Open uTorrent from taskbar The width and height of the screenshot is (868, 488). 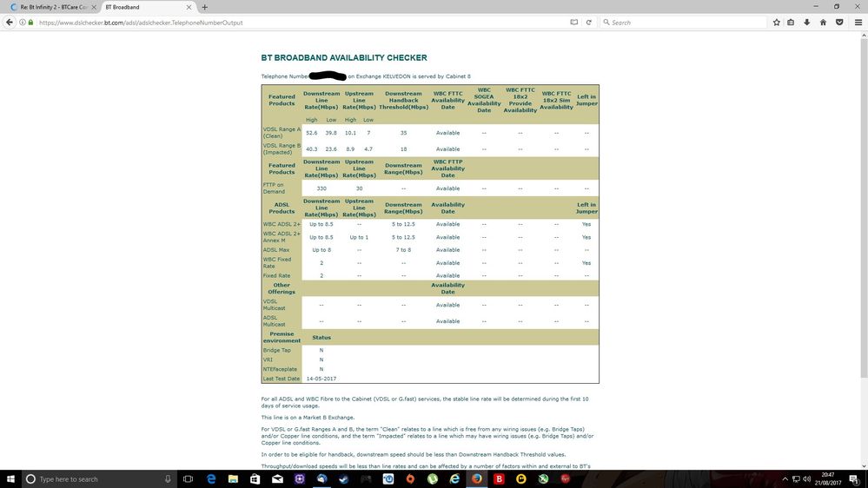(433, 479)
